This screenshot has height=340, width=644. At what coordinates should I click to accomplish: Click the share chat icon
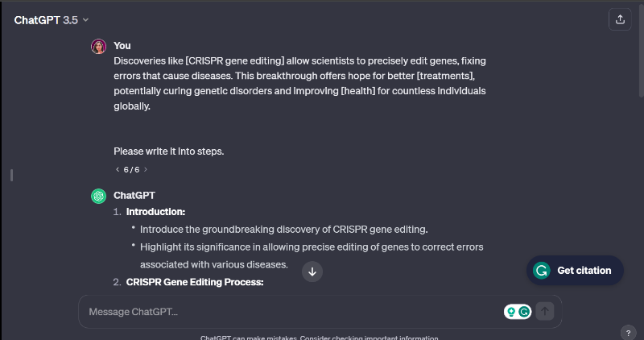coord(620,20)
